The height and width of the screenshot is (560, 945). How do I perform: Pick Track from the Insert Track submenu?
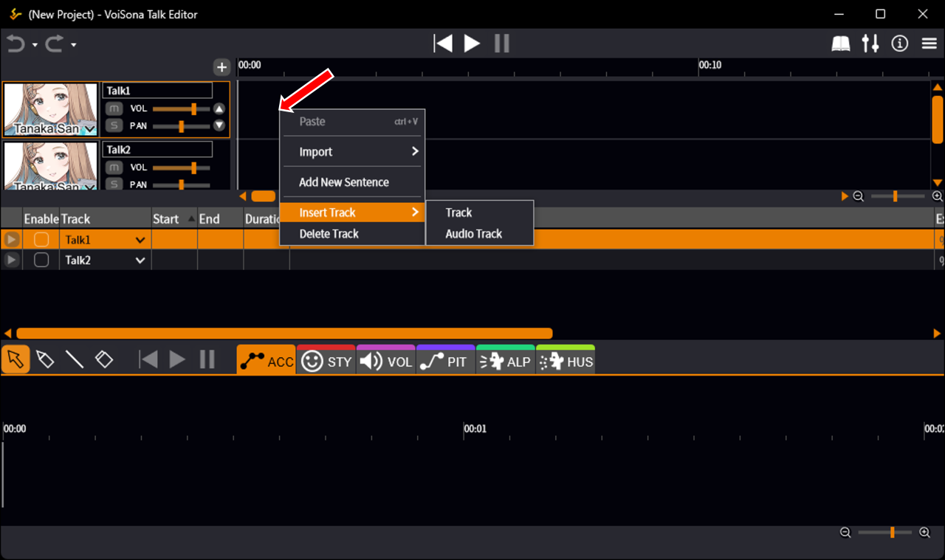[x=479, y=212]
